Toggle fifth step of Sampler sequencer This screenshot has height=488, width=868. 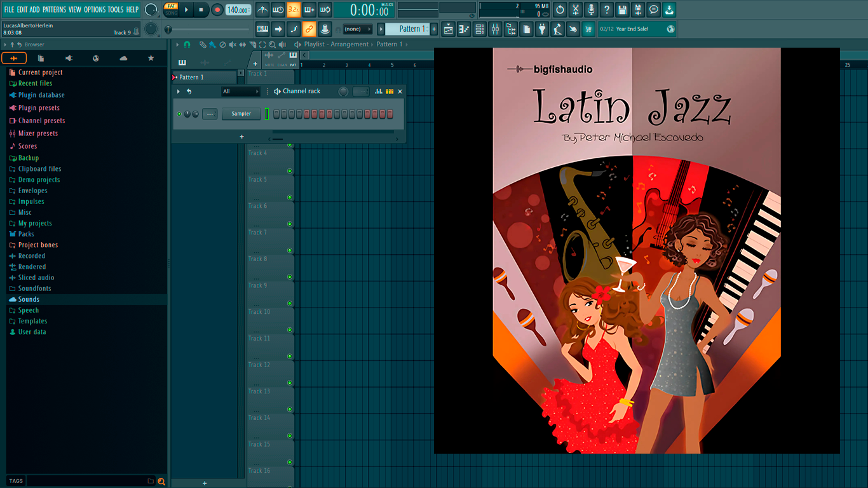coord(308,114)
